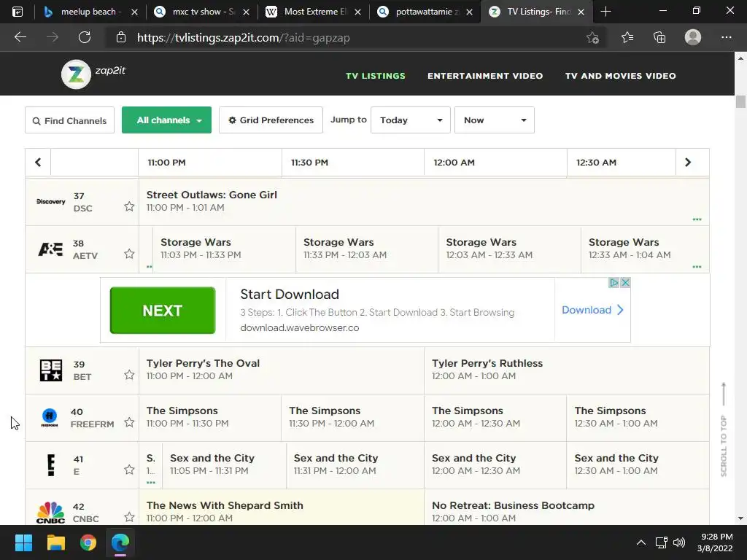This screenshot has width=747, height=560.
Task: Open AdChoices info icon on the ad
Action: pos(614,282)
